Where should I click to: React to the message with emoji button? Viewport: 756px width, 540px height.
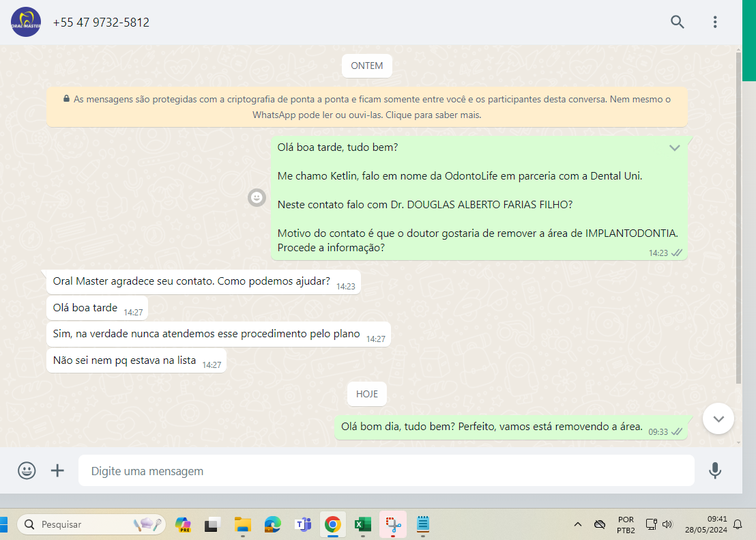click(257, 197)
